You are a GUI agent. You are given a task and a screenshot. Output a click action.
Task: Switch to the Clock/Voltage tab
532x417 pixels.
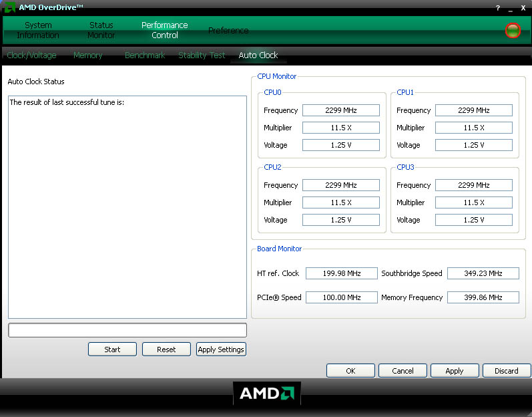(x=31, y=55)
